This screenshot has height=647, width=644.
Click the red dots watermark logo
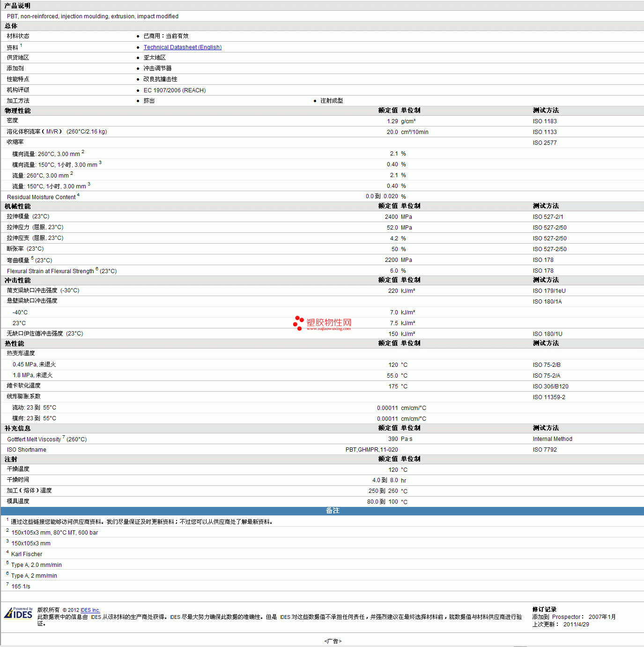[x=298, y=322]
